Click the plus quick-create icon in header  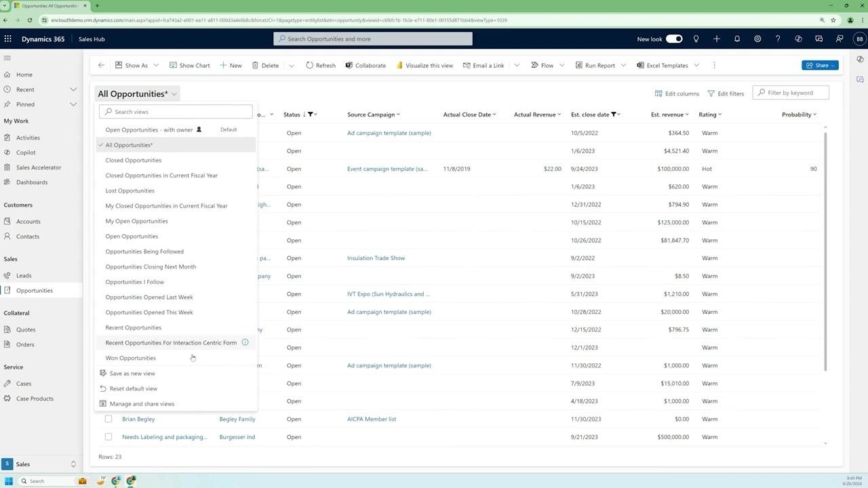pyautogui.click(x=716, y=39)
